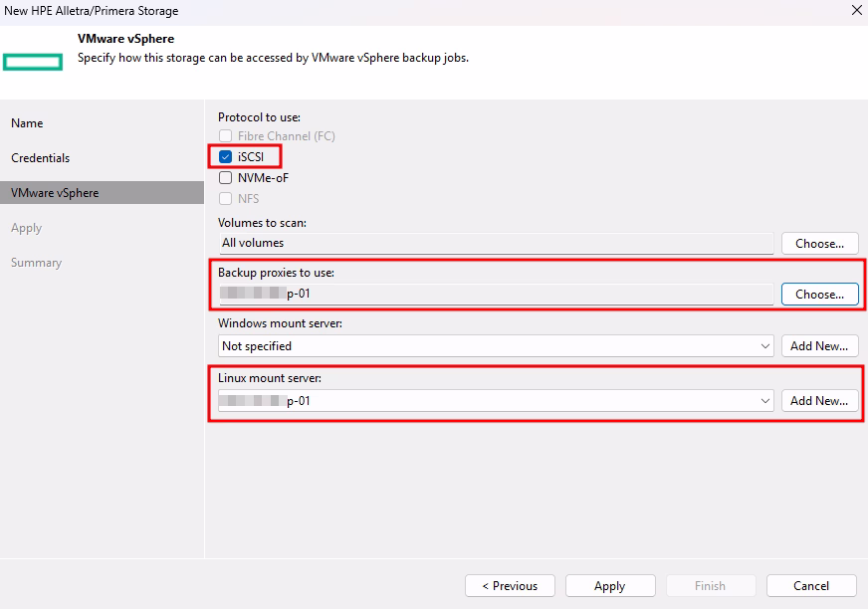
Task: Add New Windows mount server
Action: pos(818,346)
